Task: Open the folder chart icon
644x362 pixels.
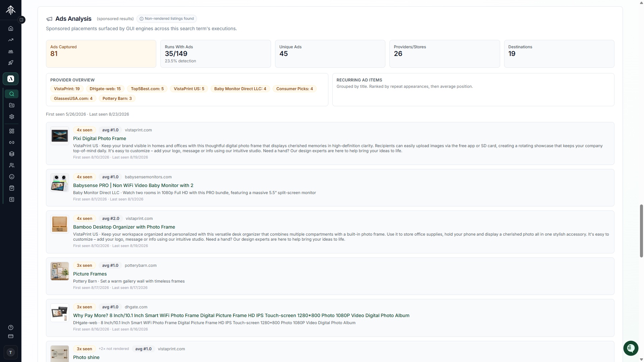Action: pyautogui.click(x=12, y=105)
